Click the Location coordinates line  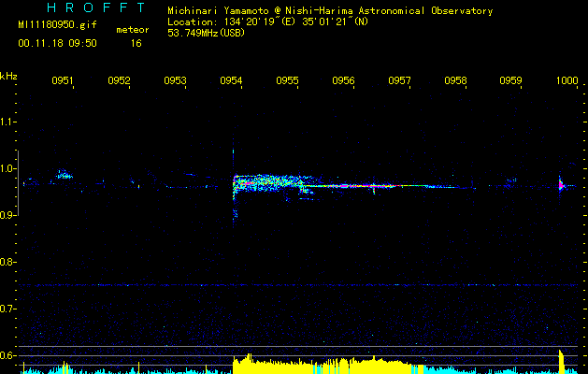(267, 22)
